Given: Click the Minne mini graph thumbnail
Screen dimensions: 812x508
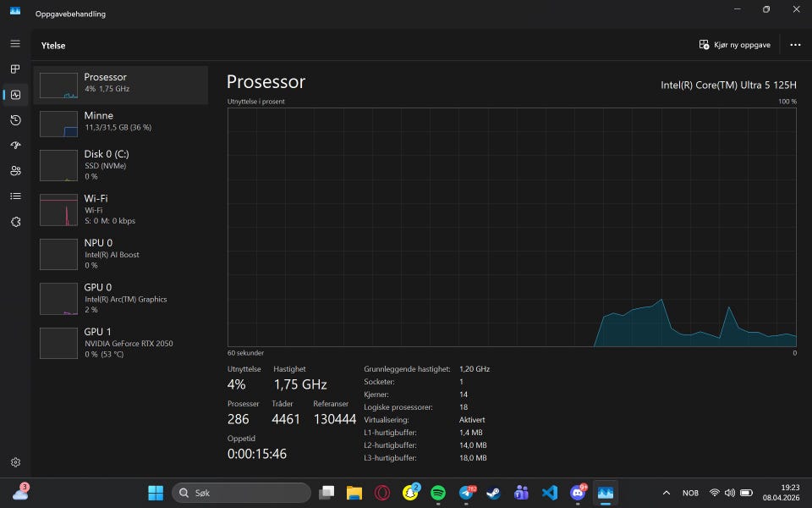Looking at the screenshot, I should click(x=58, y=124).
